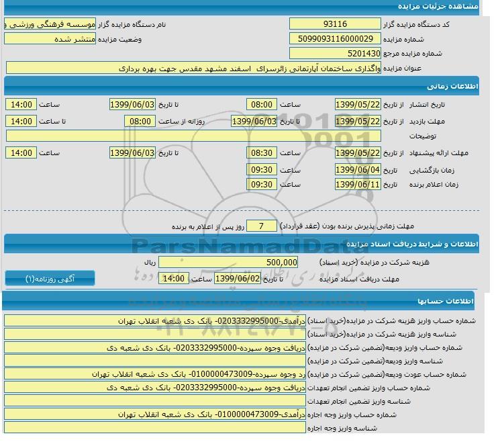Click the کد دستگاه مزایده گزار label
The height and width of the screenshot is (448, 500).
[416, 25]
